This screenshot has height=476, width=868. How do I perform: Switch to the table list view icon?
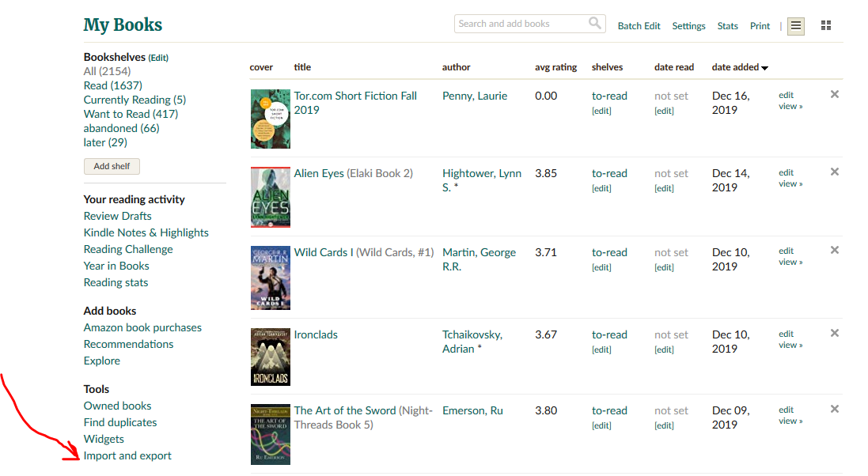point(795,25)
